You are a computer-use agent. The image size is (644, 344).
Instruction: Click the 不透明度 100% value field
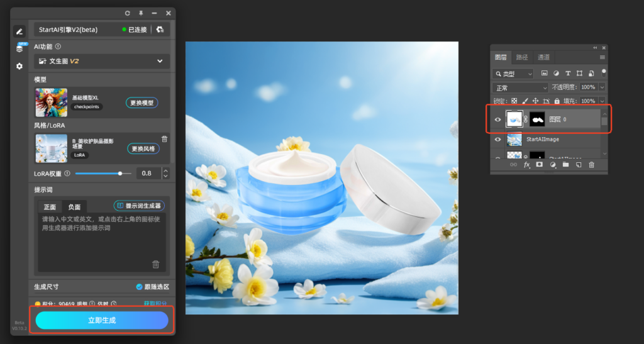click(x=588, y=87)
